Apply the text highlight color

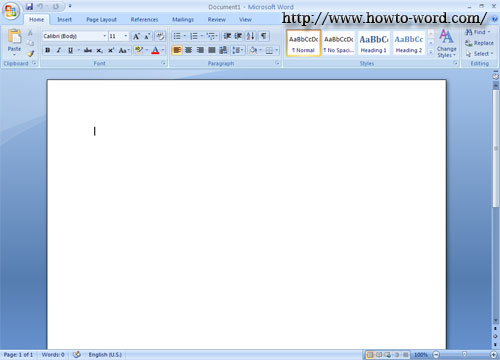click(x=139, y=50)
